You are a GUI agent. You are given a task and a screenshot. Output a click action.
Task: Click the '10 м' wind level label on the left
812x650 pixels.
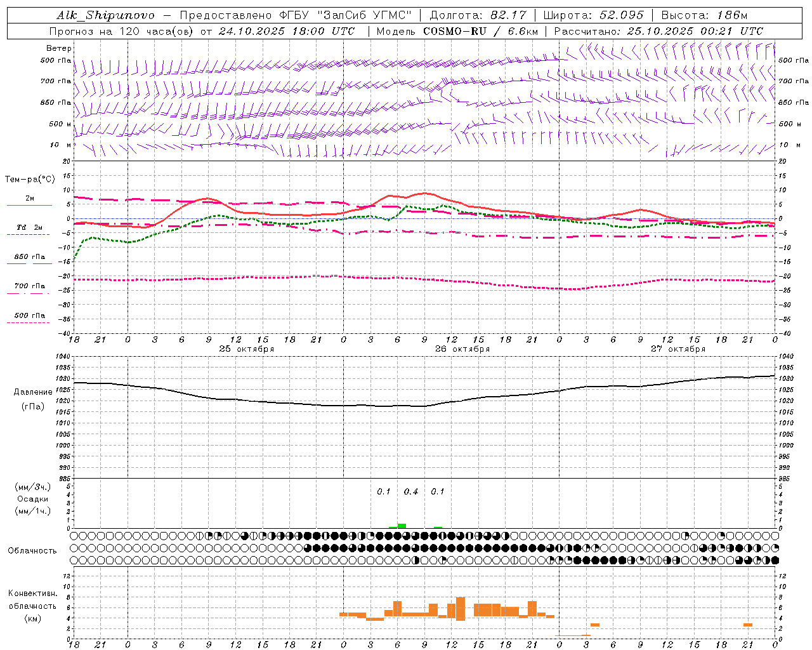click(60, 145)
